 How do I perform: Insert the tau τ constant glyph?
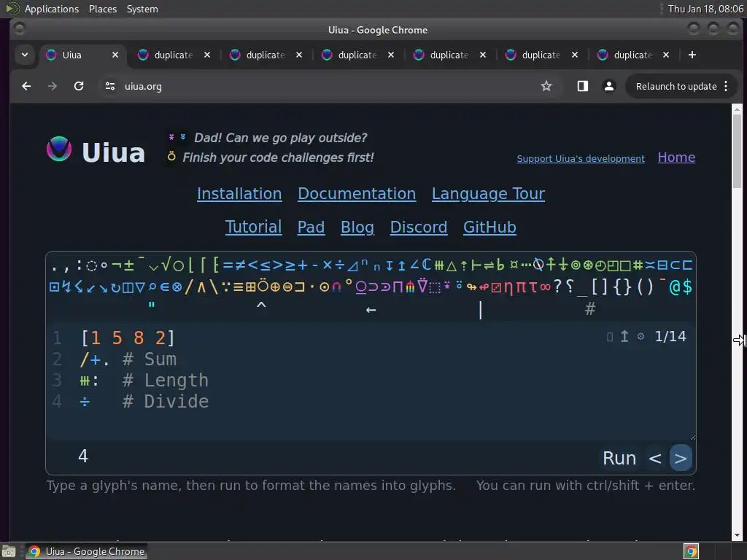[533, 287]
